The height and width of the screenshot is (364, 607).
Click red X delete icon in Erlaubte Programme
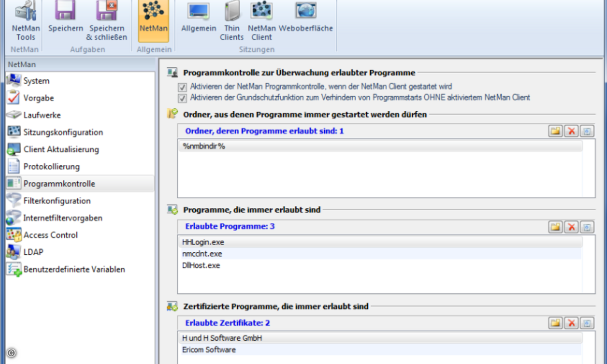pos(572,227)
